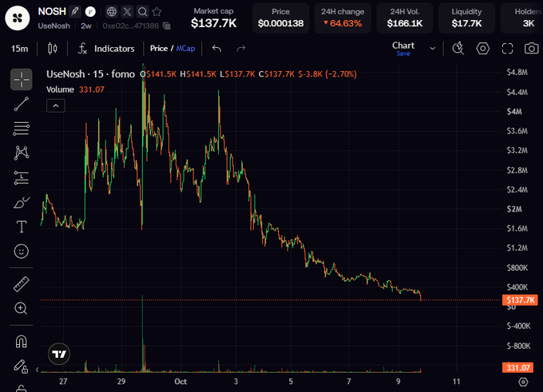543x392 pixels.
Task: Switch chart to Price mode
Action: click(159, 49)
